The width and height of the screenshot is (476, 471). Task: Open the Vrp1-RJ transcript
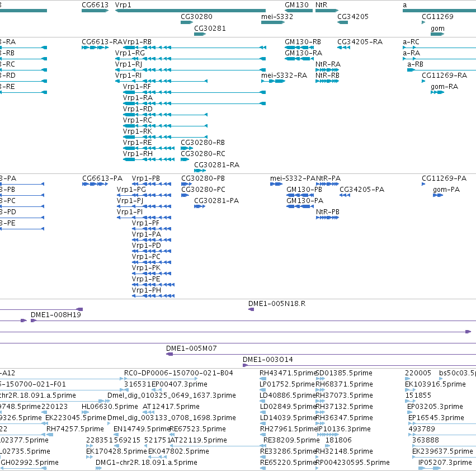pyautogui.click(x=129, y=64)
